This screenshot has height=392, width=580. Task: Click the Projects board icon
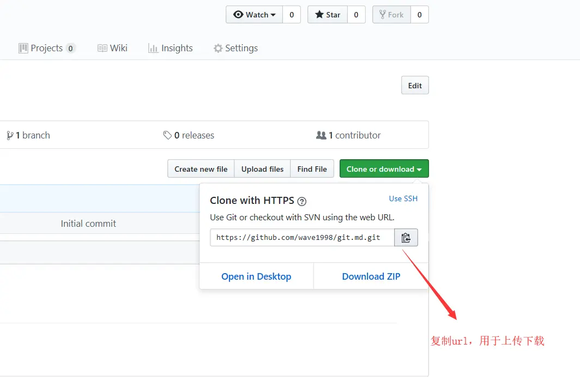tap(23, 48)
